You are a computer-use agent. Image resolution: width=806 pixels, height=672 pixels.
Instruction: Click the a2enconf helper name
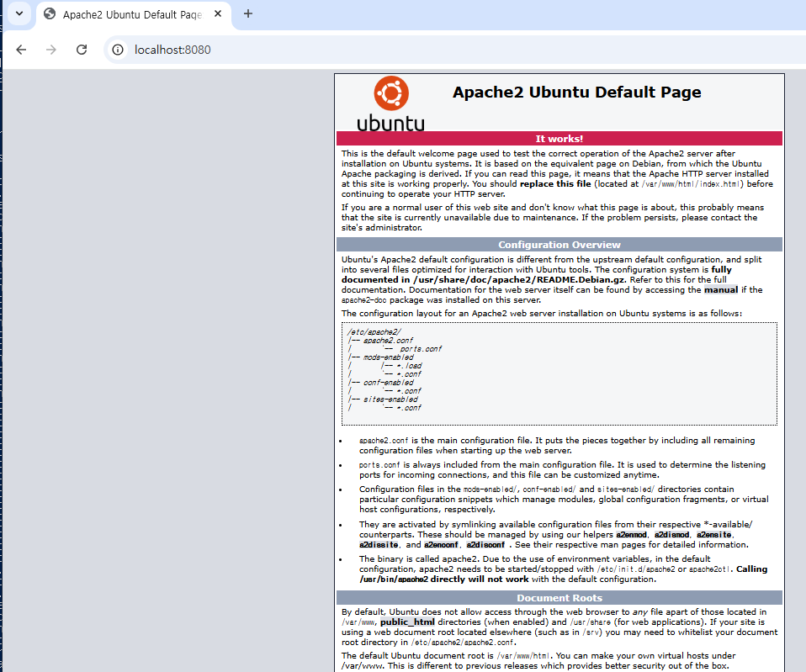[441, 545]
